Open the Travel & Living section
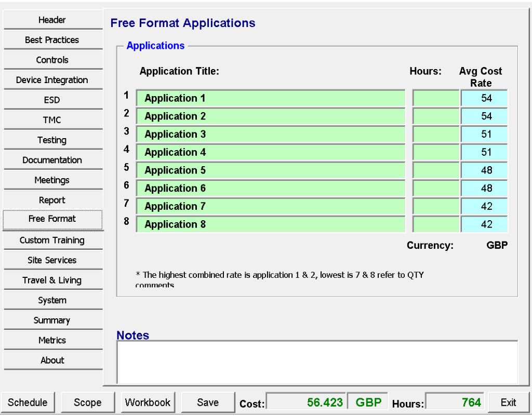532x416 pixels. pyautogui.click(x=52, y=280)
